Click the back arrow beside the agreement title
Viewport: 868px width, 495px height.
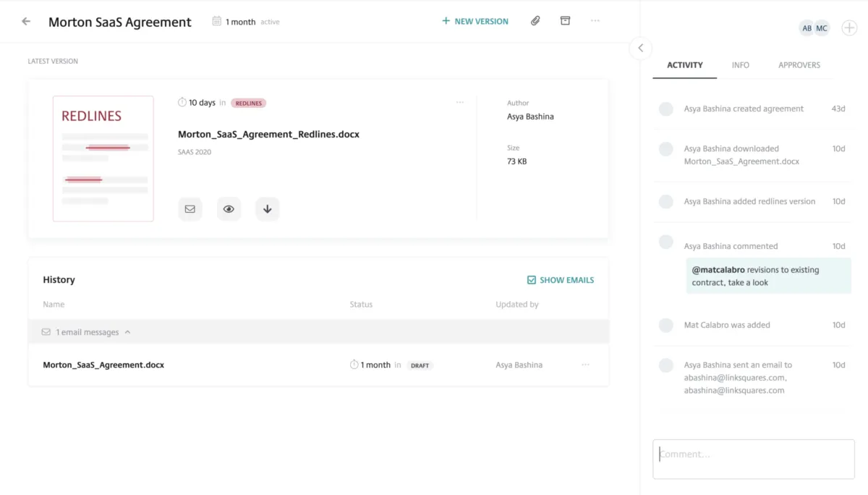pos(26,22)
